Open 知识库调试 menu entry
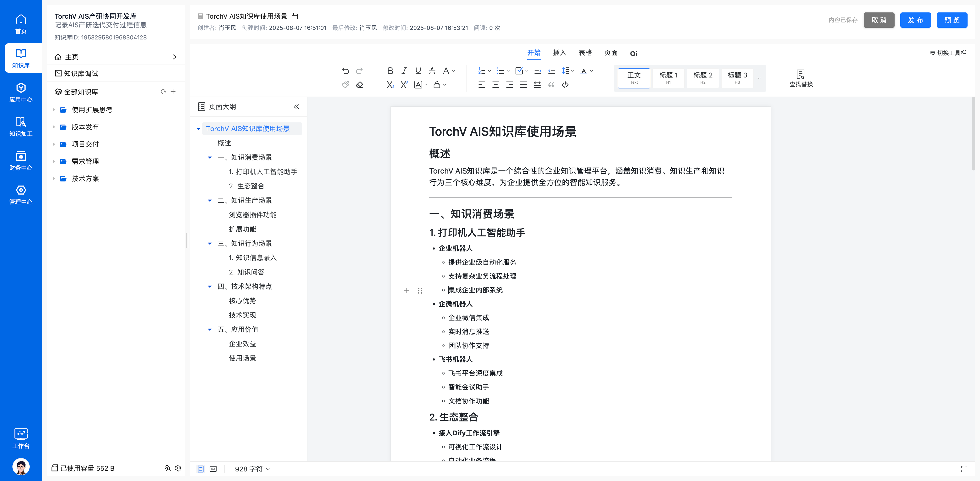 point(116,73)
